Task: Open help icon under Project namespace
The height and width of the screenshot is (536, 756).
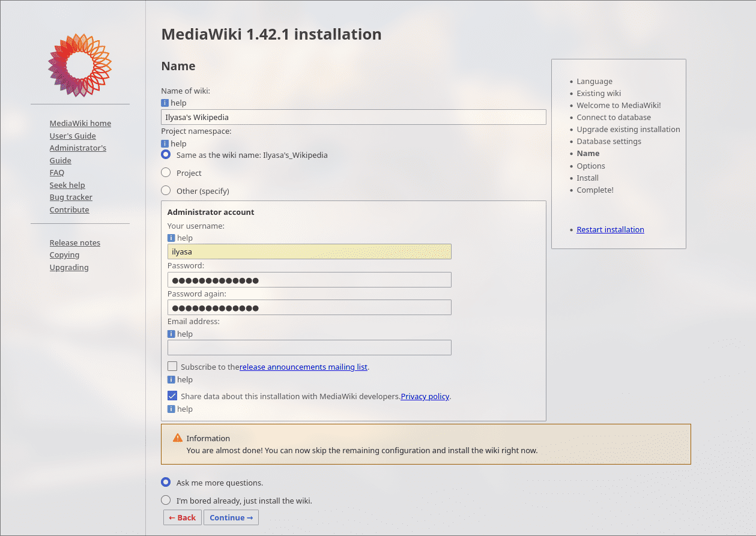Action: tap(165, 144)
